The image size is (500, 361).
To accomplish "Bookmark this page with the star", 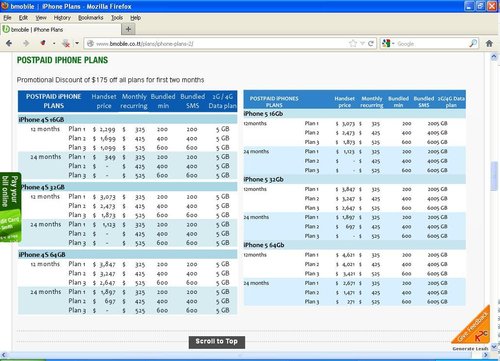I will click(x=353, y=43).
